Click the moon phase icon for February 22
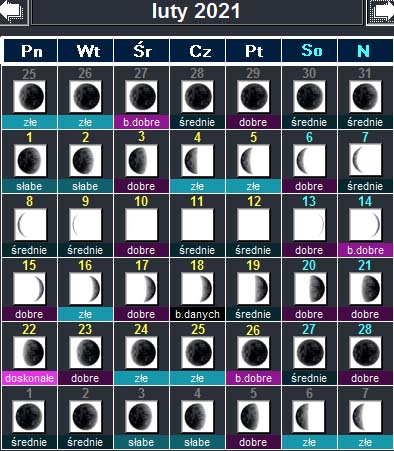Image resolution: width=394 pixels, height=451 pixels. (x=30, y=353)
